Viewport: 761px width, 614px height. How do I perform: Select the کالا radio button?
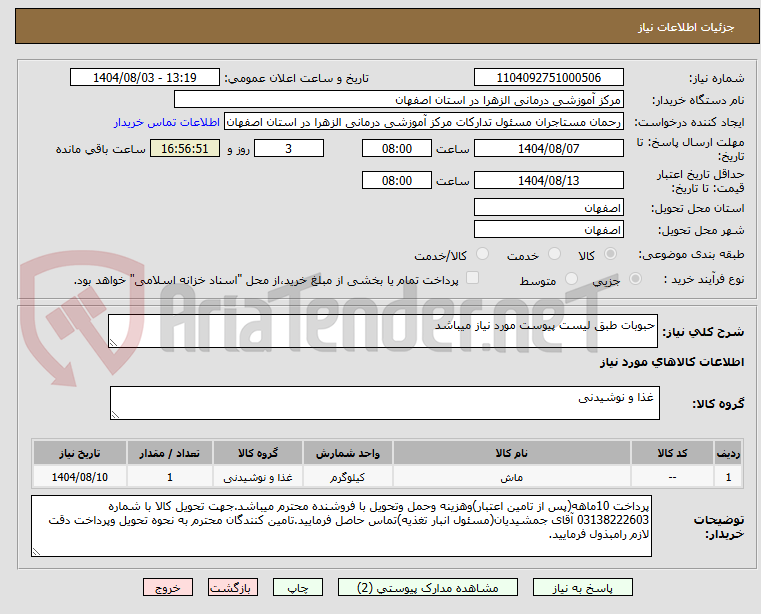click(611, 254)
